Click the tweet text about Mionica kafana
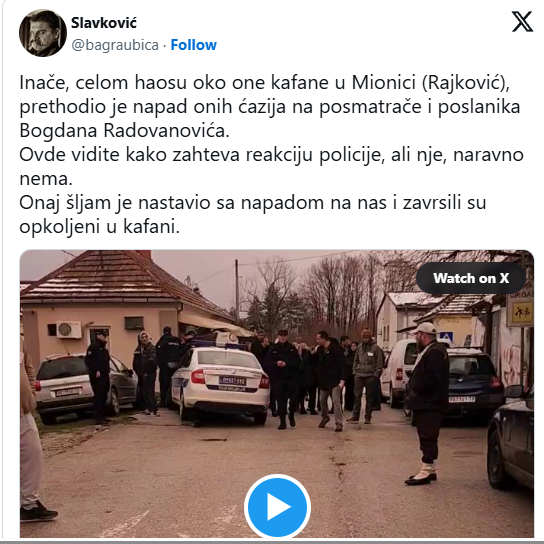This screenshot has width=544, height=544. (265, 83)
